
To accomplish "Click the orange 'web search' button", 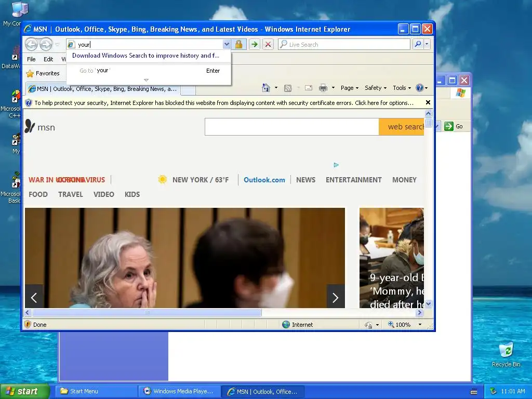I will click(x=402, y=127).
